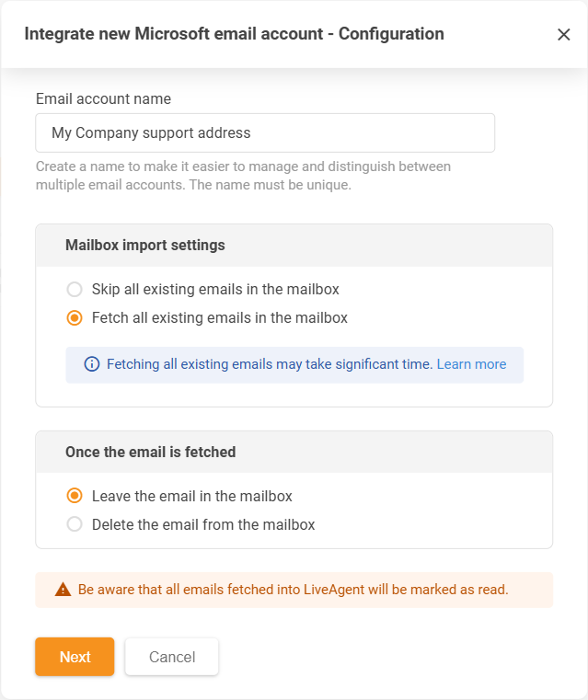Viewport: 588px width, 700px height.
Task: Click the info icon beside fetching notice
Action: pyautogui.click(x=92, y=364)
